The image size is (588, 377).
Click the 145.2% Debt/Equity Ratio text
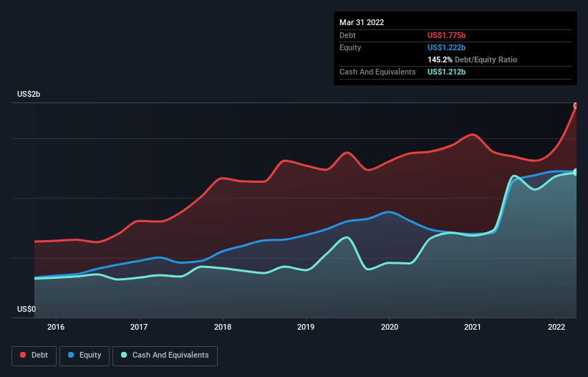[x=472, y=59]
